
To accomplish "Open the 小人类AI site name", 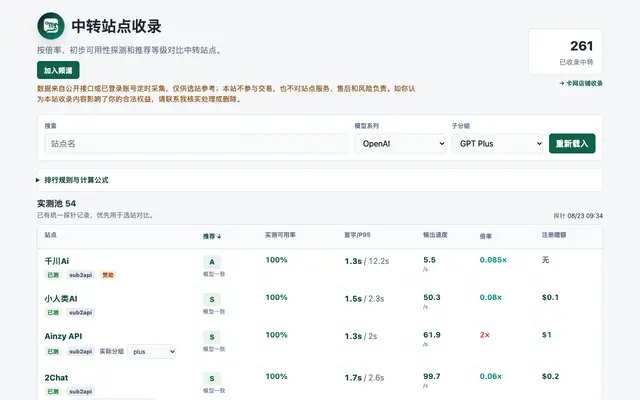I will (61, 298).
